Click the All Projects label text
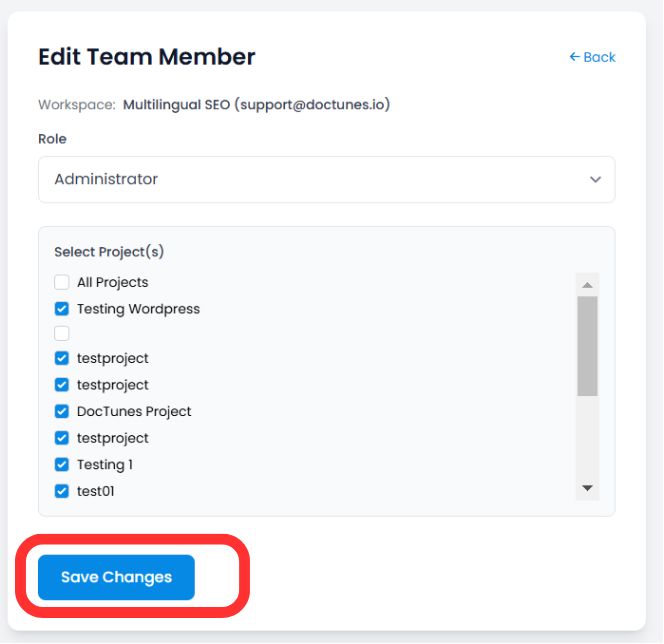Viewport: 664px width, 644px height. point(113,282)
